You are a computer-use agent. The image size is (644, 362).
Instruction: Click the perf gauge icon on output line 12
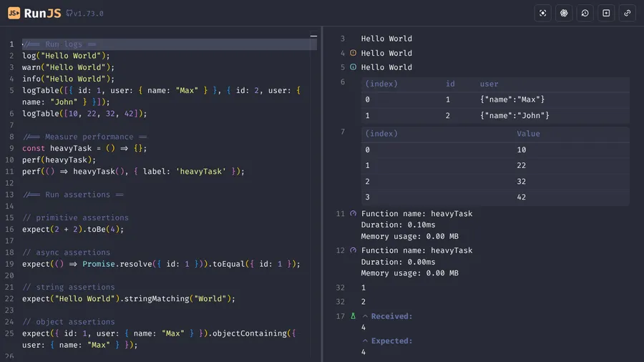[x=353, y=250]
